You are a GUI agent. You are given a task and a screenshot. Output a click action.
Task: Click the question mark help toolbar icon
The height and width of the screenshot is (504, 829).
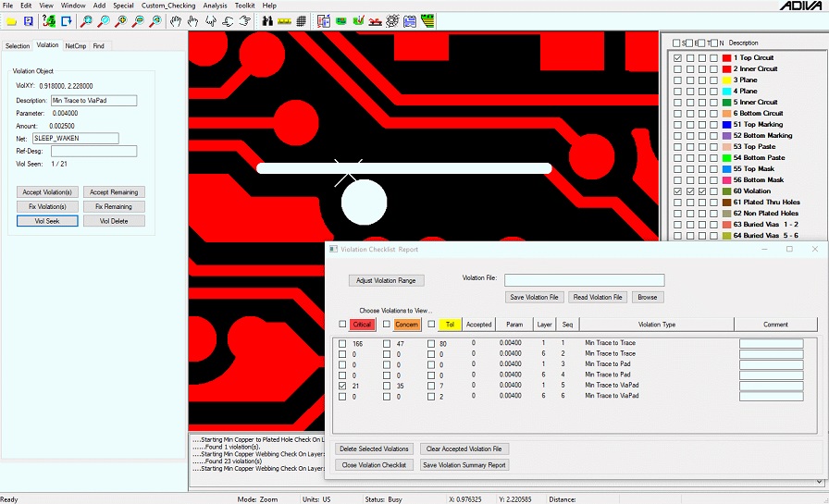[x=49, y=21]
